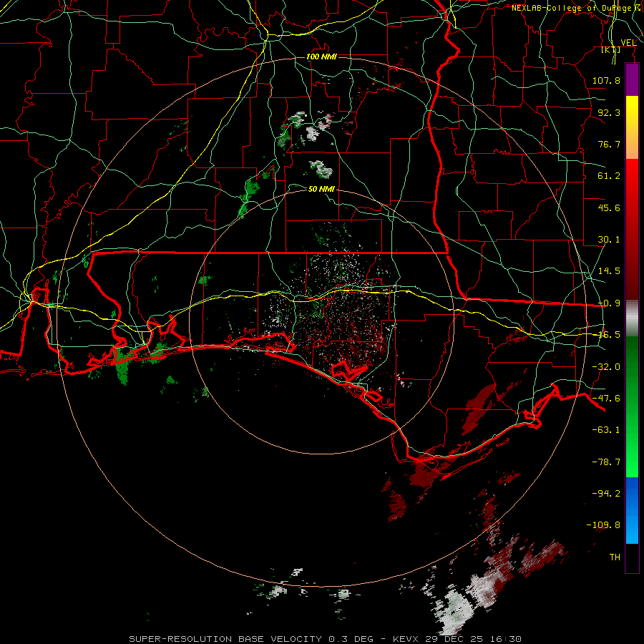
Task: Select the -47.6 legend value
Action: (606, 399)
